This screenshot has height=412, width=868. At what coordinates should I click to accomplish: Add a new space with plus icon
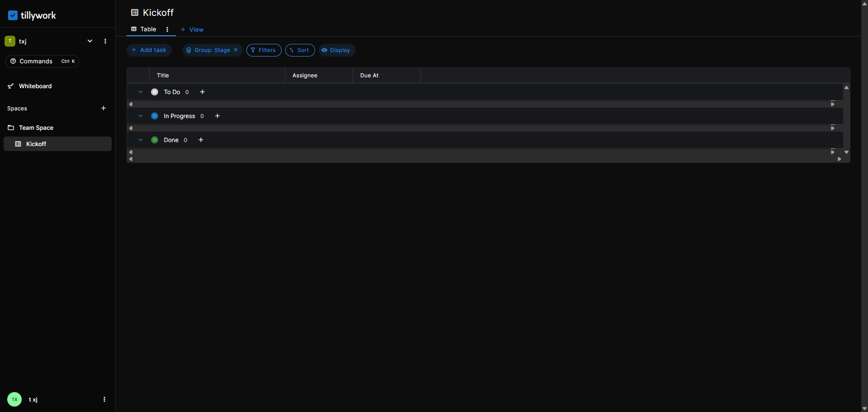click(104, 108)
